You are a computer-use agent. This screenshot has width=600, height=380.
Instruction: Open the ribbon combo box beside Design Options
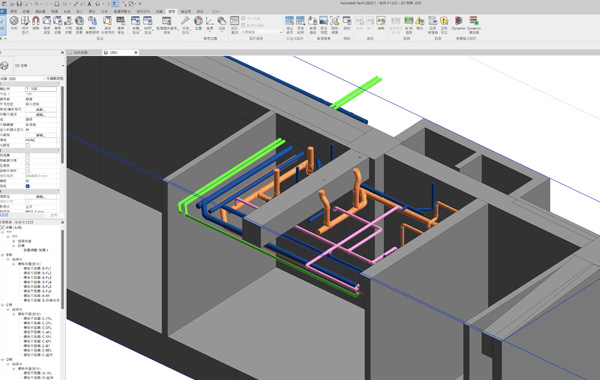pyautogui.click(x=262, y=33)
